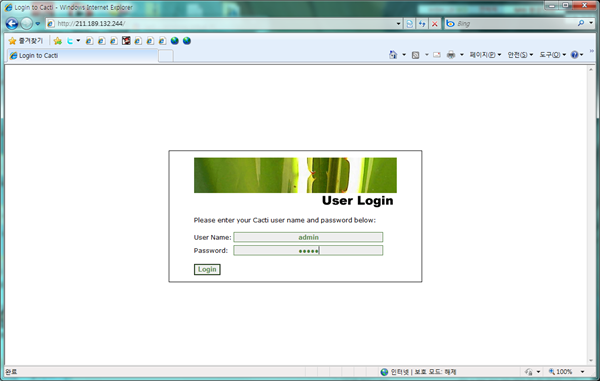Image resolution: width=600 pixels, height=381 pixels.
Task: Expand the Feeds dropdown arrow
Action: [427, 55]
